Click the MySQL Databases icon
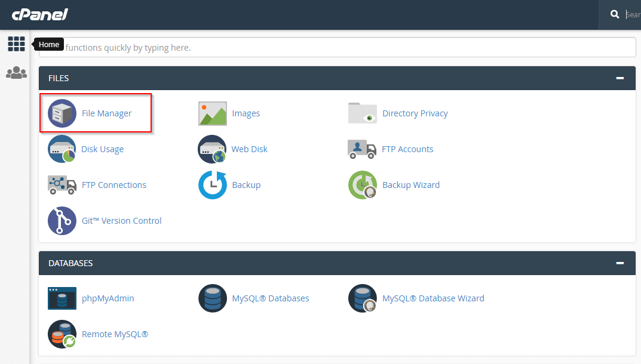 click(213, 298)
